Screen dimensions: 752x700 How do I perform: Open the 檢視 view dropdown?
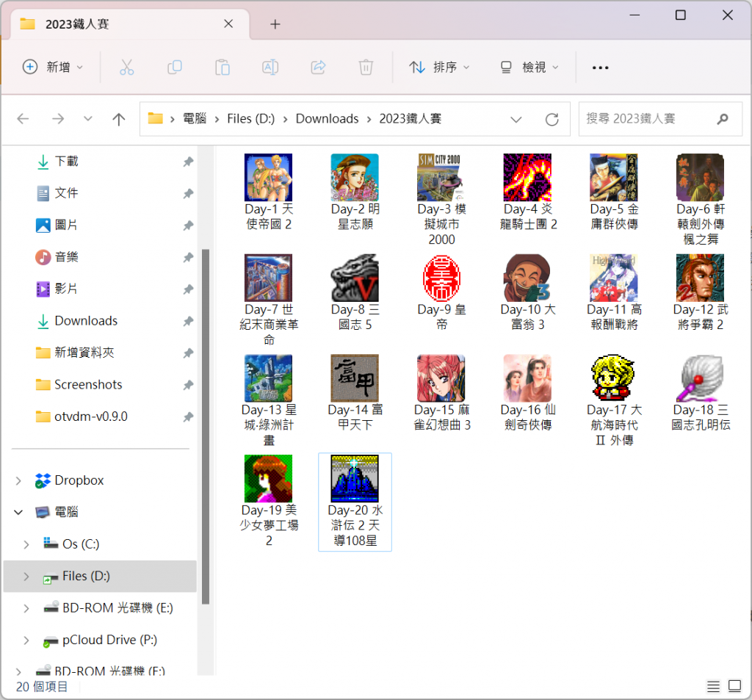529,67
